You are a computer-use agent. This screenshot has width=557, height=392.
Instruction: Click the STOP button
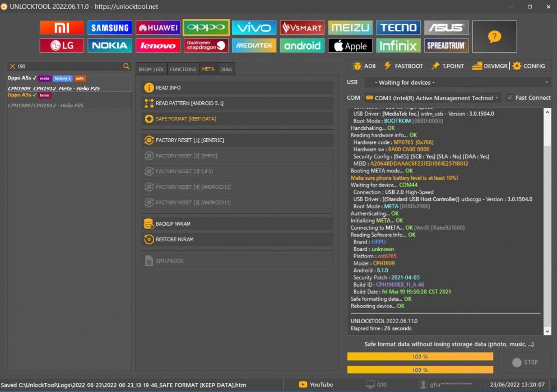[x=525, y=362]
